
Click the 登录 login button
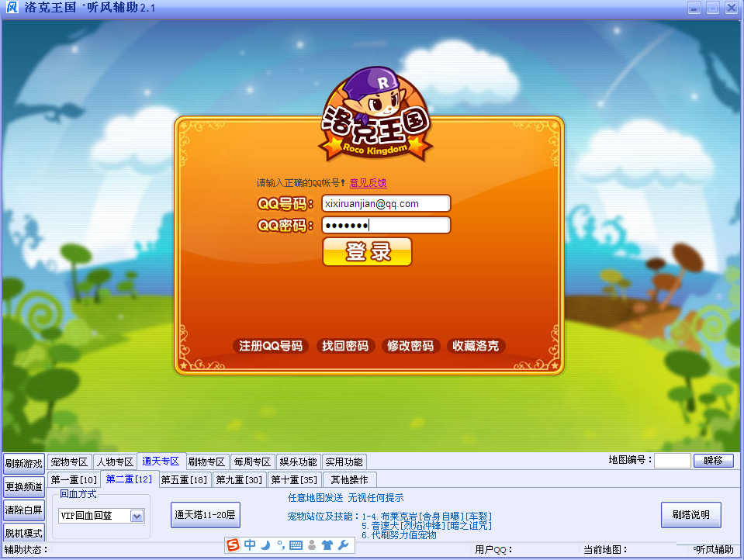point(367,251)
